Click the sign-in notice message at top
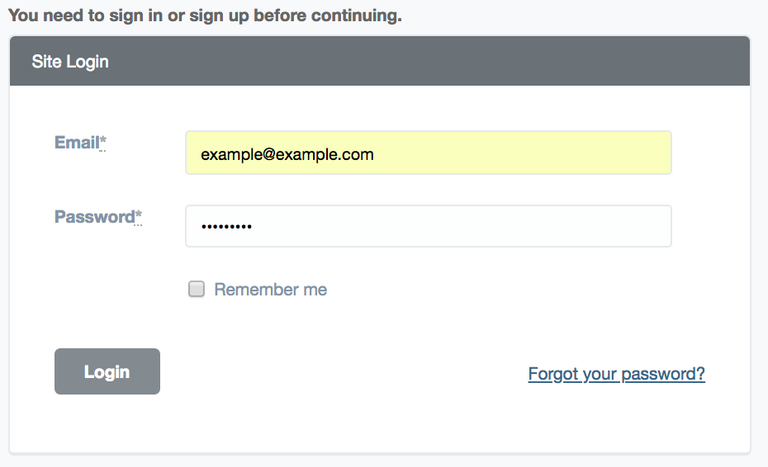Screen dimensions: 768x467 coord(205,15)
